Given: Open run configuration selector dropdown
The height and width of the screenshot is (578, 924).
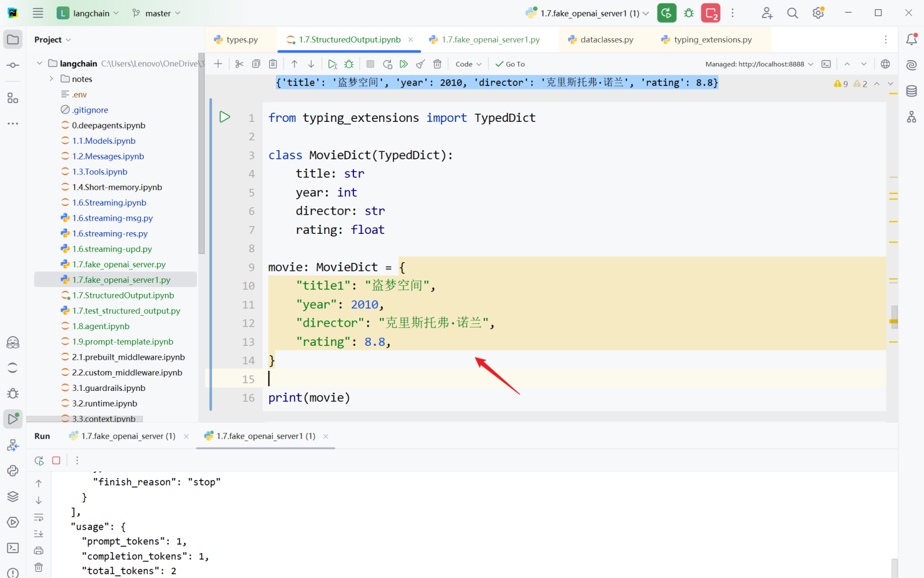Looking at the screenshot, I should coord(587,13).
